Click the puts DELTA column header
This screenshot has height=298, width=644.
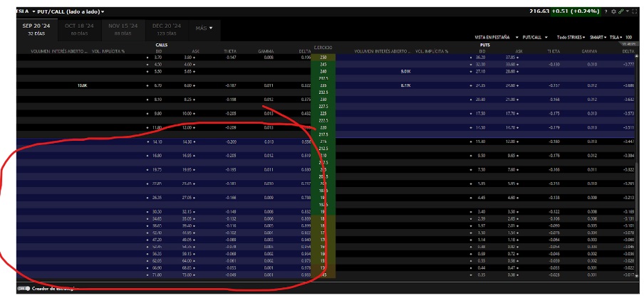(x=628, y=51)
